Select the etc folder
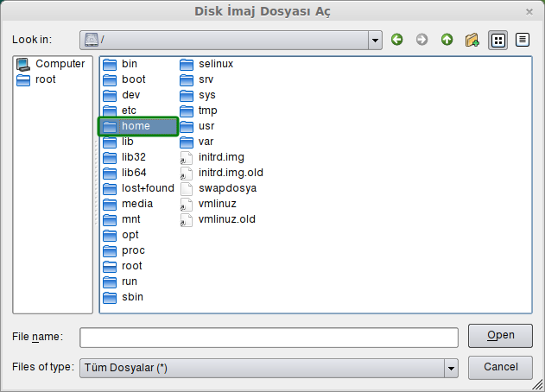Viewport: 545px width, 392px height. (x=119, y=111)
